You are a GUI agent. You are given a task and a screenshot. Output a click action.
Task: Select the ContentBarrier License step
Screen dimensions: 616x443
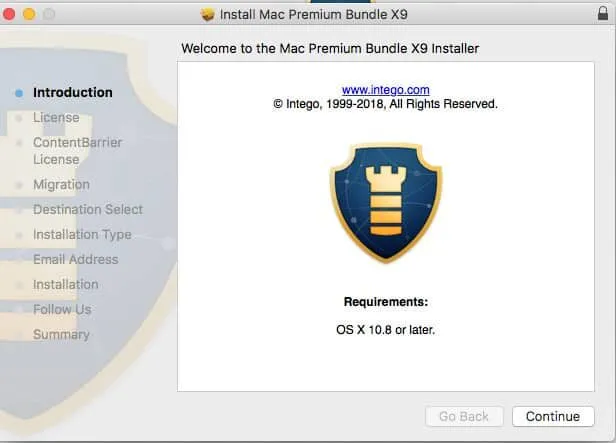77,151
